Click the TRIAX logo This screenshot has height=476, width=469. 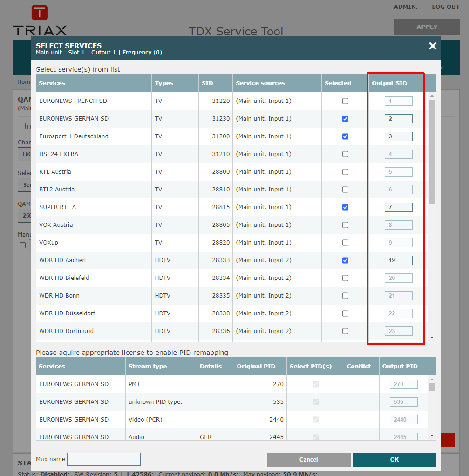coord(40,20)
